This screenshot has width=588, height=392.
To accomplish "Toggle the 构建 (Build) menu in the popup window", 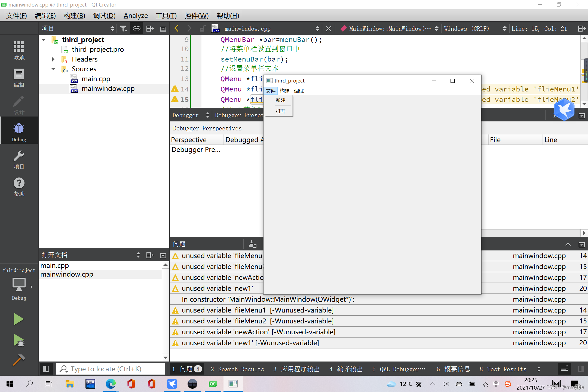I will pyautogui.click(x=284, y=91).
